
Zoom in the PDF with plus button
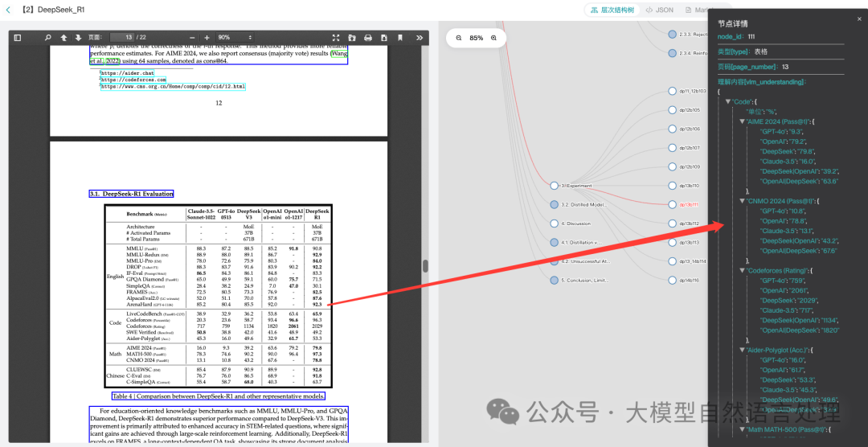point(207,38)
